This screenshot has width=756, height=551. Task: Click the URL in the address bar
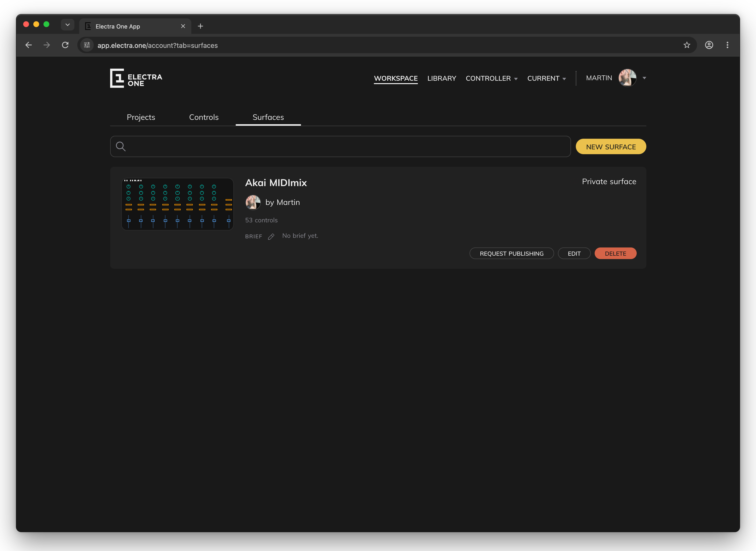pos(158,45)
